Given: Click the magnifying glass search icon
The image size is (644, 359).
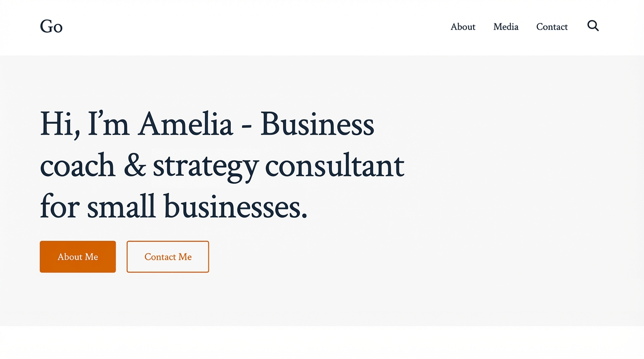Looking at the screenshot, I should (593, 26).
